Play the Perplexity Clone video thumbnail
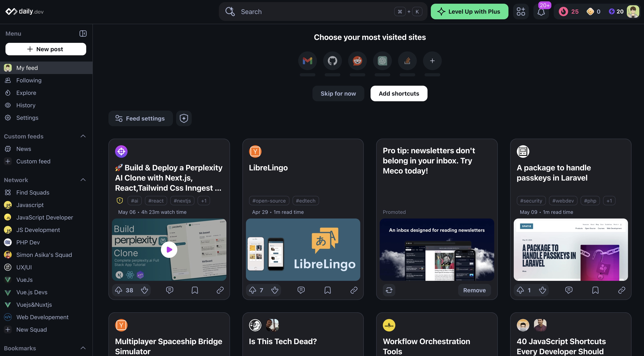 point(169,250)
